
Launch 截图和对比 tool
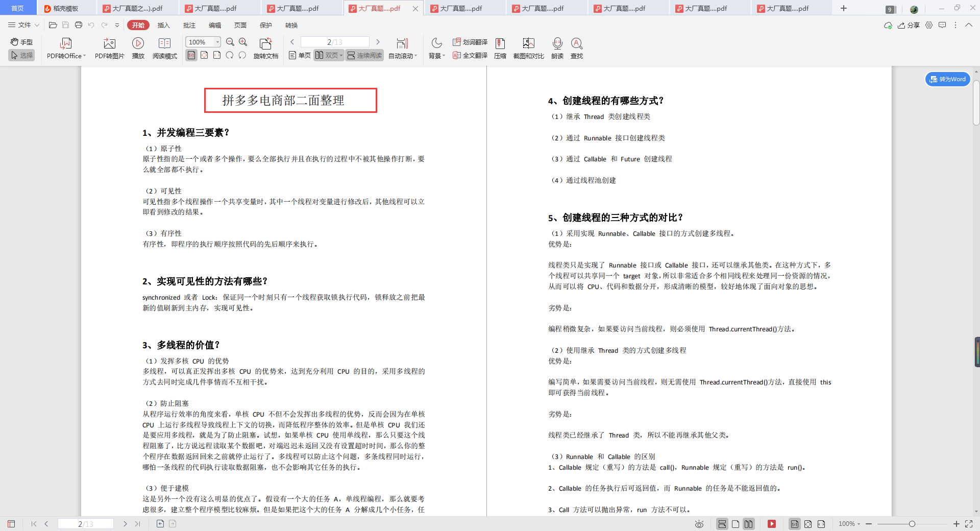[528, 48]
